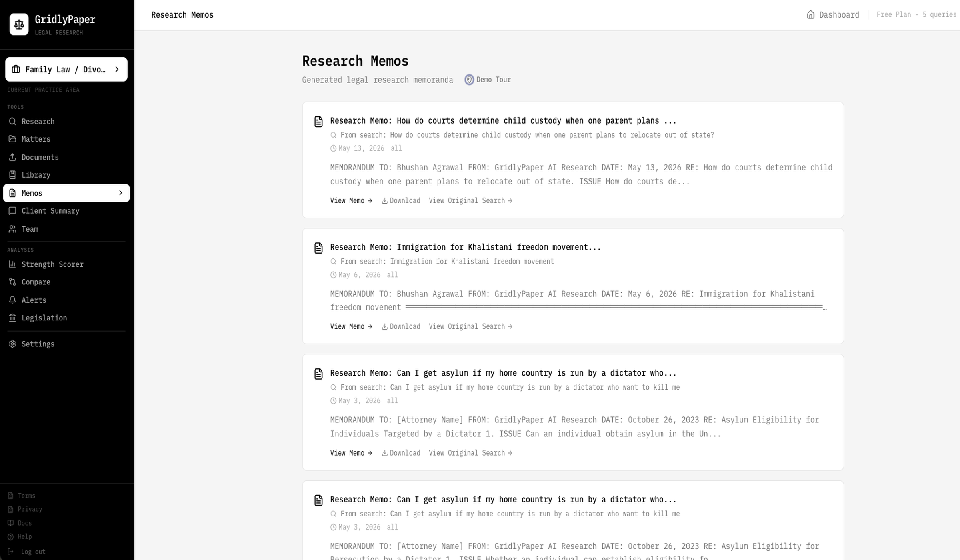960x560 pixels.
Task: Click the GridlyPaper scales logo icon
Action: pyautogui.click(x=19, y=24)
